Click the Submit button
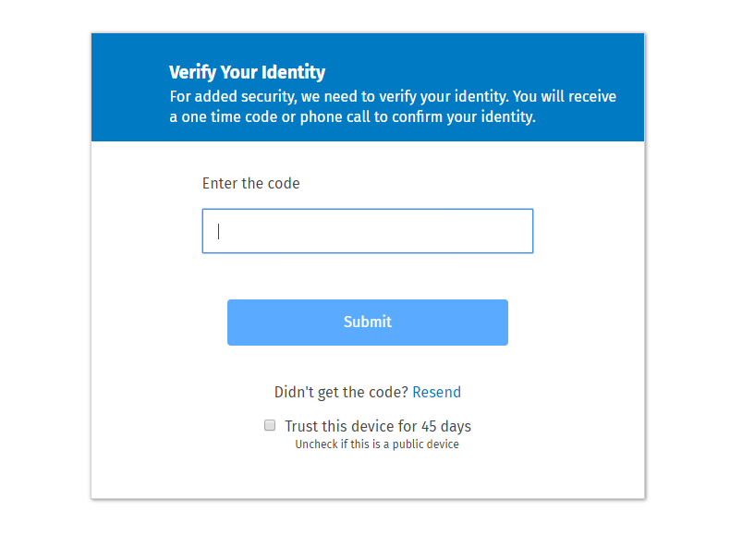The image size is (730, 560). pyautogui.click(x=368, y=323)
